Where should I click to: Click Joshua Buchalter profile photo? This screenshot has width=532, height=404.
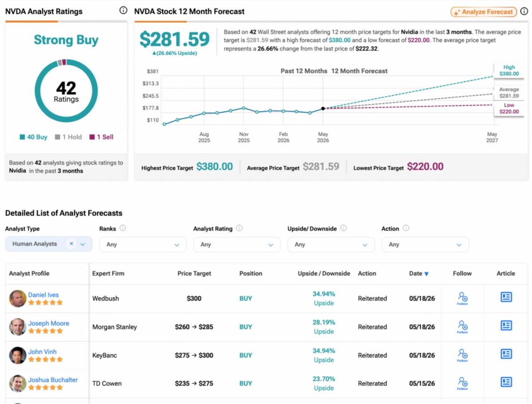(x=18, y=384)
